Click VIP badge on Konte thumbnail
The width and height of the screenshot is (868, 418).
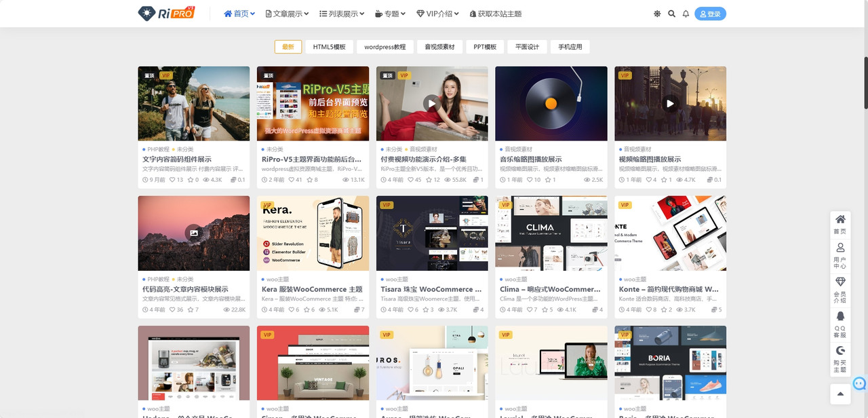pyautogui.click(x=625, y=205)
